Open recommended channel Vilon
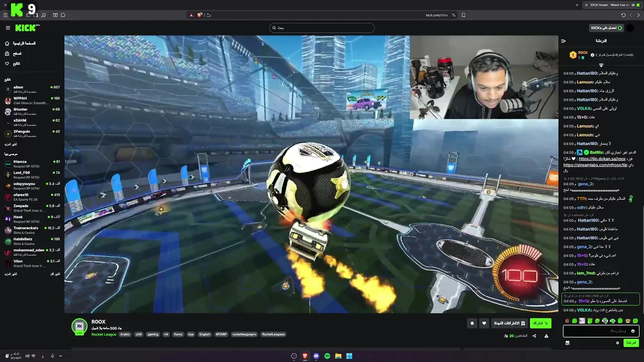This screenshot has width=644, height=362. 32,263
